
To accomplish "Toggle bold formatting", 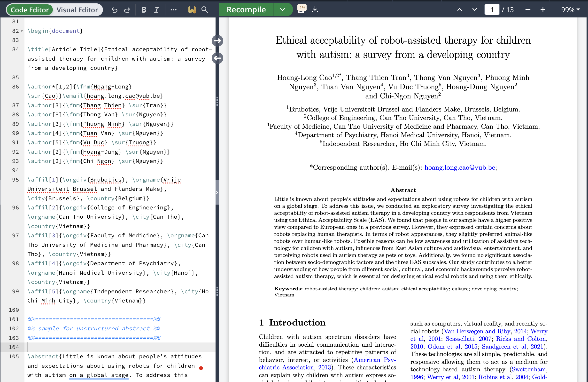I will 144,10.
